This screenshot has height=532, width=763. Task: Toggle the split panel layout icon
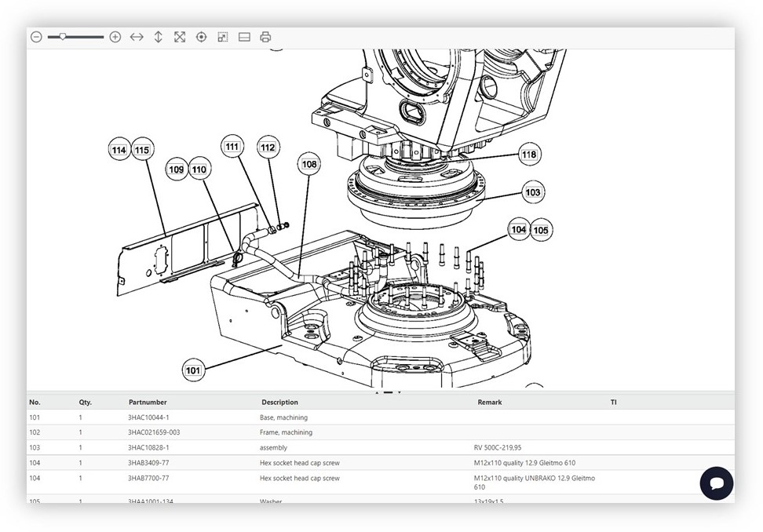pos(244,37)
